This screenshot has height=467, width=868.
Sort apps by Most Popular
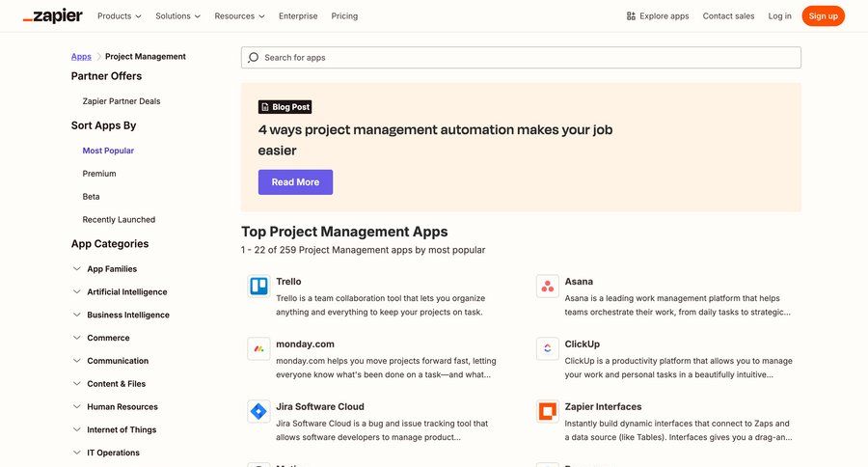click(108, 151)
